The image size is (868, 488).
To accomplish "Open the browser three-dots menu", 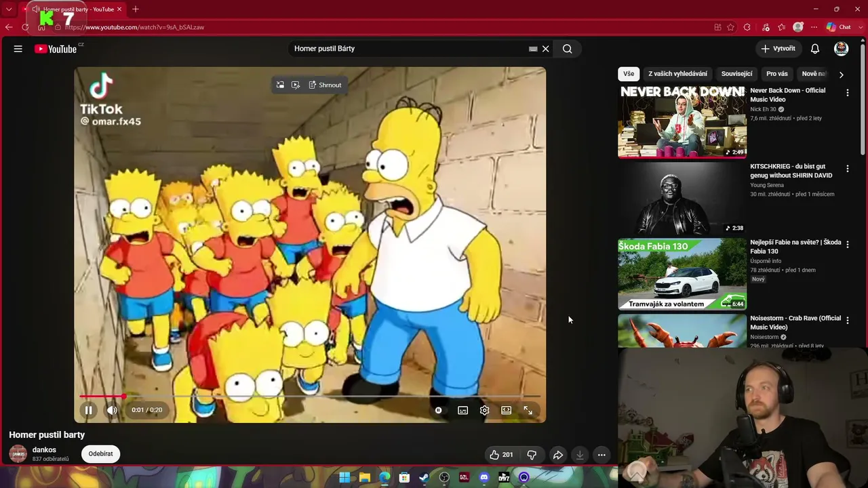I will click(814, 27).
